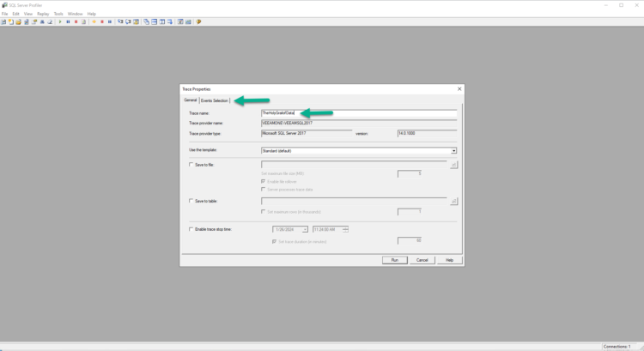Click the red Stop Trace icon
Image resolution: width=644 pixels, height=351 pixels.
click(76, 21)
